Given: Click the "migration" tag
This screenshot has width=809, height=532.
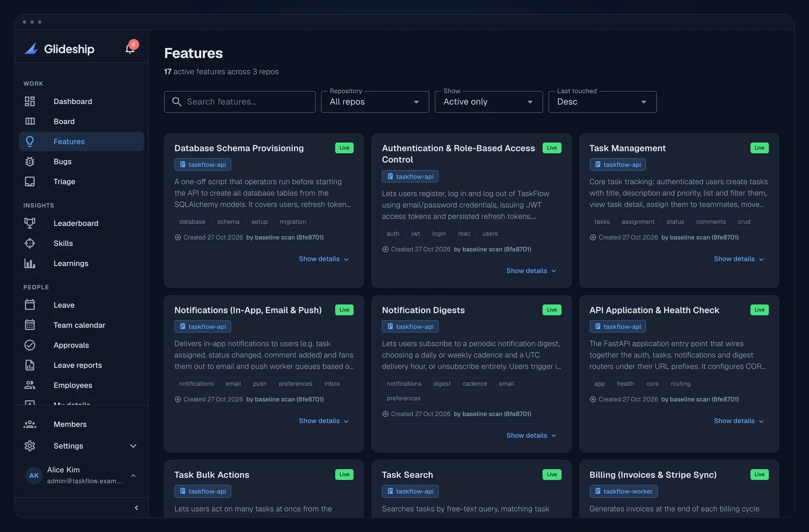Looking at the screenshot, I should coord(293,221).
